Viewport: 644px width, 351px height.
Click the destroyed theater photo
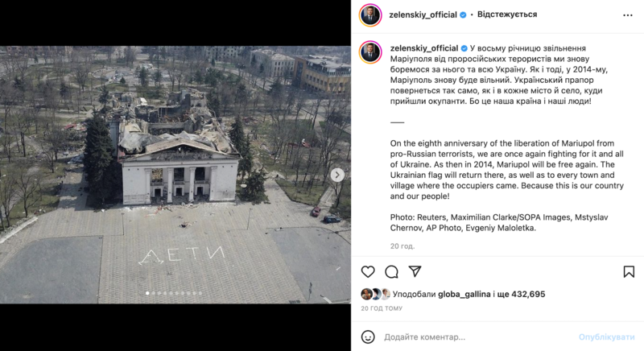click(175, 175)
